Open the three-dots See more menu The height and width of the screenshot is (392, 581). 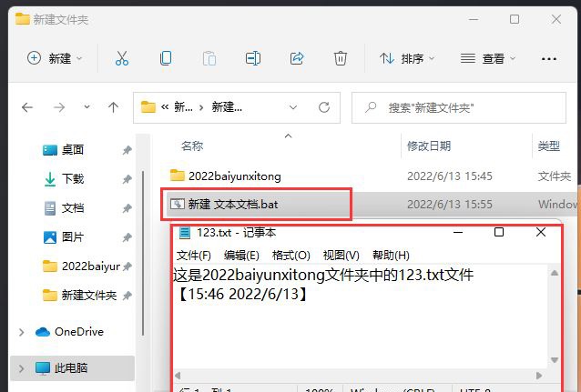click(549, 59)
